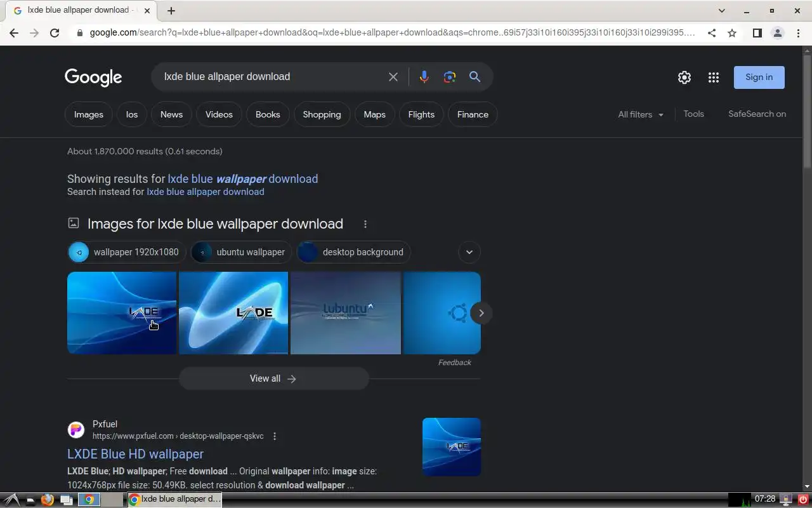This screenshot has width=812, height=508.
Task: Bookmark this page with the star icon
Action: click(x=732, y=33)
